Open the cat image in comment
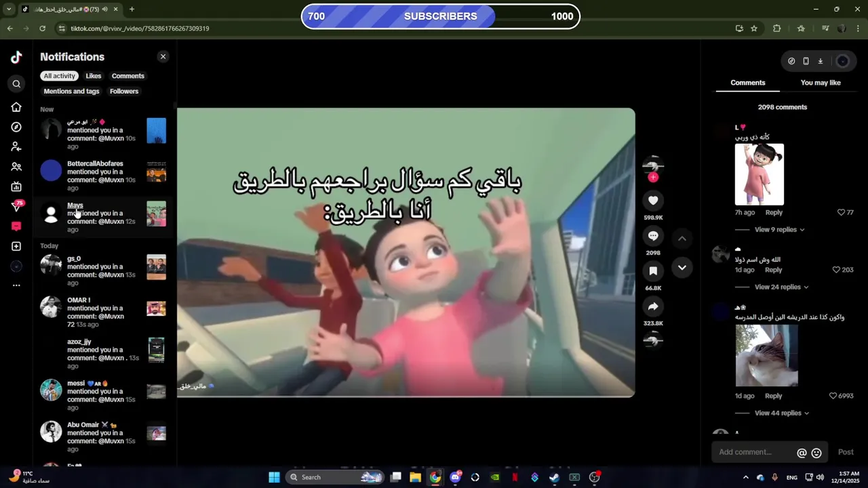This screenshot has height=488, width=868. pos(766,355)
